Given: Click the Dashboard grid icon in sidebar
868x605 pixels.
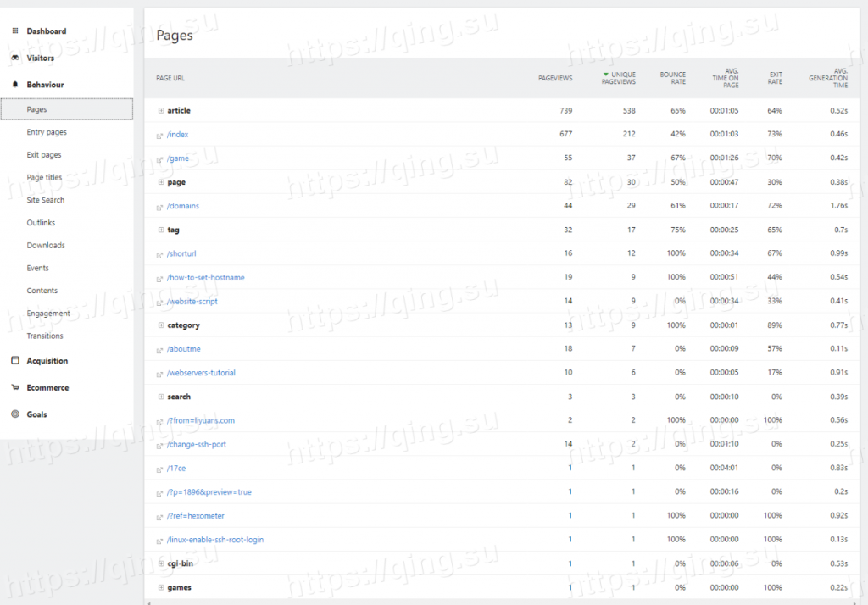Looking at the screenshot, I should (15, 31).
